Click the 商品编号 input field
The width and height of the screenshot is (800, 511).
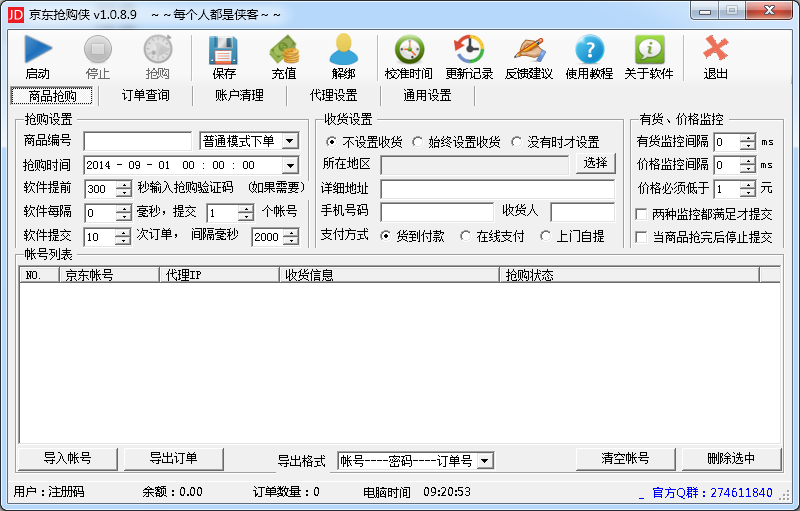tap(138, 141)
